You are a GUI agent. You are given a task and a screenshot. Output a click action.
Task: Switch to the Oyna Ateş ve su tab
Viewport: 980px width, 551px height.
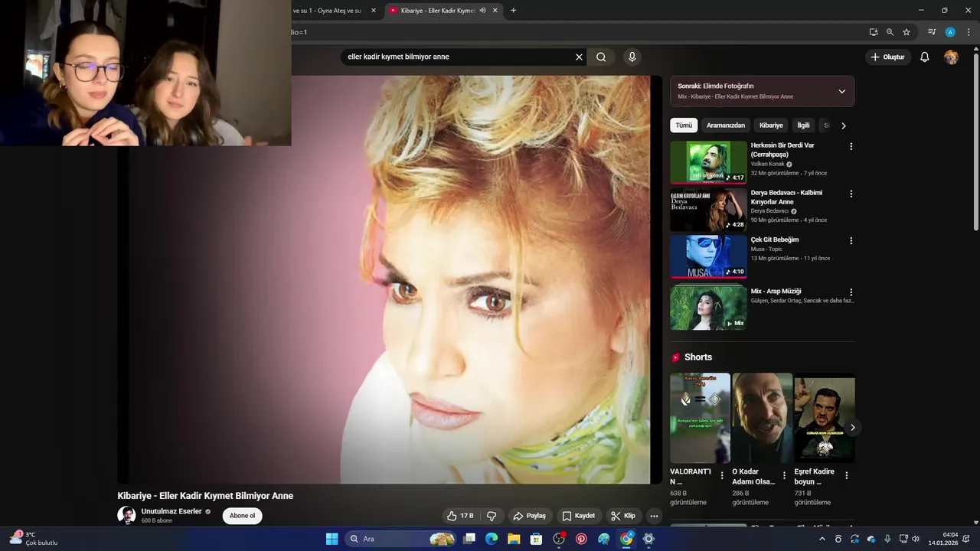(x=327, y=11)
